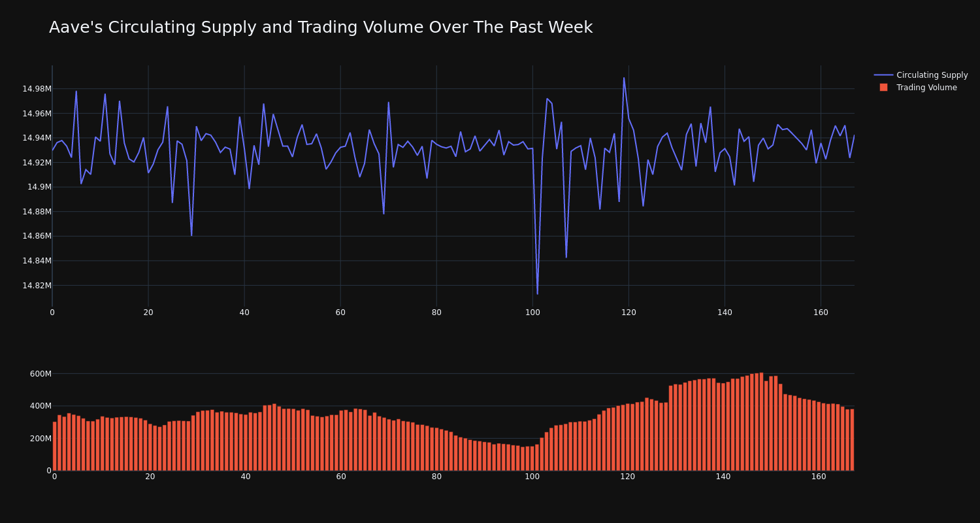Click the 14.86M y-axis label

[37, 236]
